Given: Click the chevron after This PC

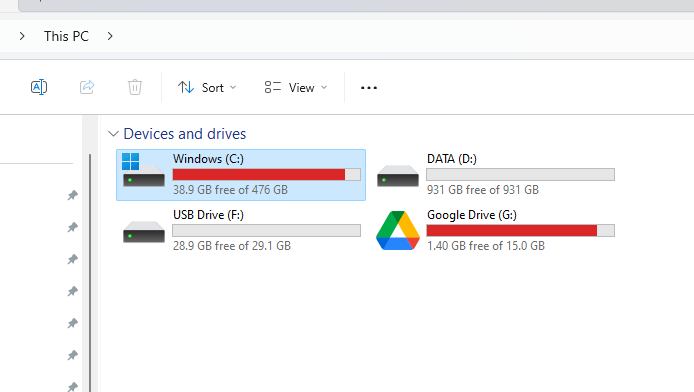Looking at the screenshot, I should click(110, 36).
